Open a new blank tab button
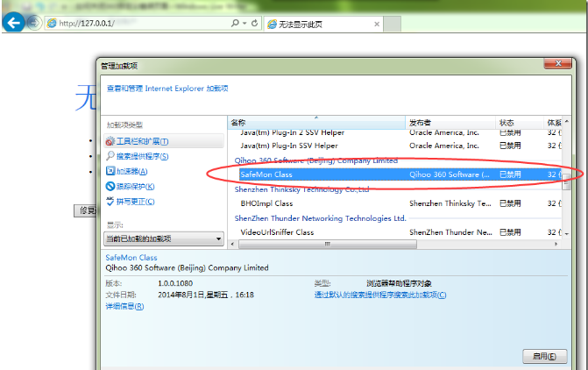This screenshot has width=588, height=370. tap(393, 25)
